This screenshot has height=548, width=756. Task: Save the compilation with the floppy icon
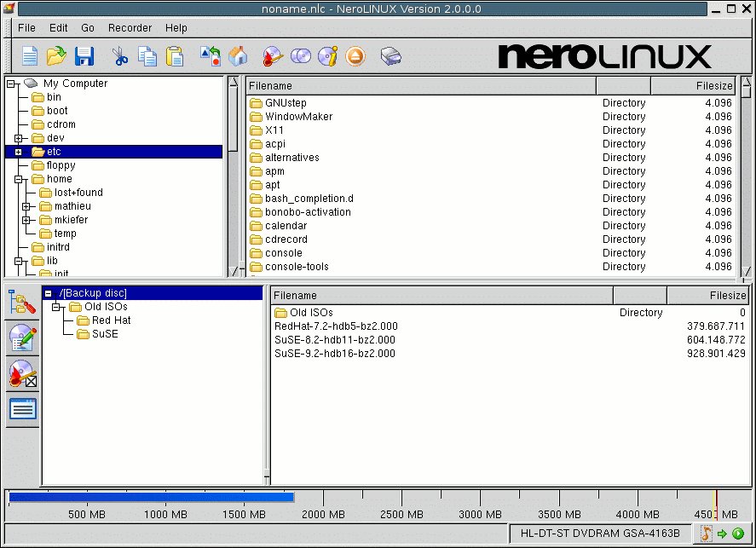[x=84, y=56]
